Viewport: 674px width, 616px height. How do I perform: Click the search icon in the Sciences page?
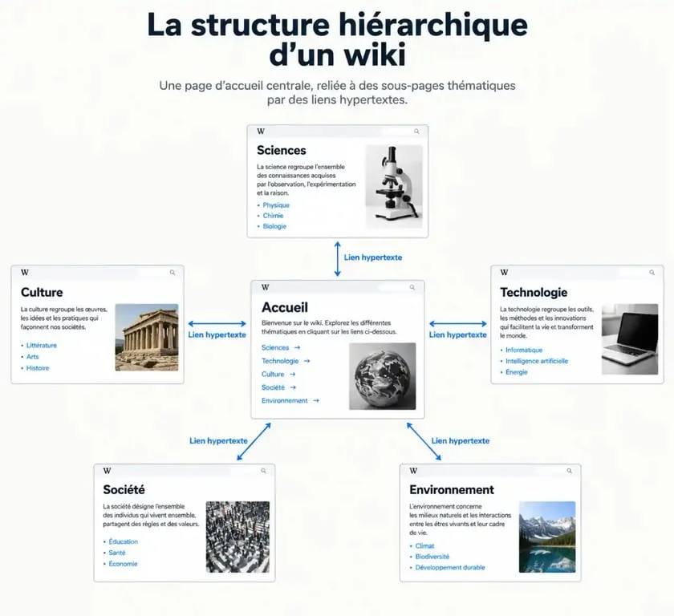pyautogui.click(x=416, y=132)
